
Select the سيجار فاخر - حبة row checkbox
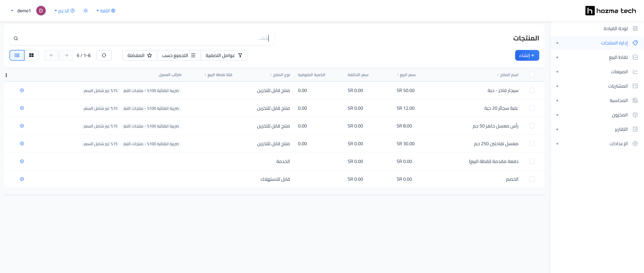532,90
